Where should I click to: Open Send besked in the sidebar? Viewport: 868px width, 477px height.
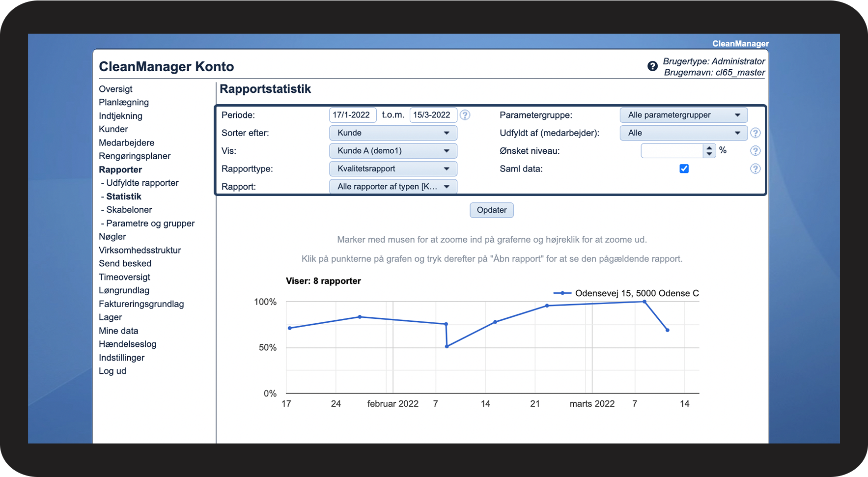(x=125, y=264)
